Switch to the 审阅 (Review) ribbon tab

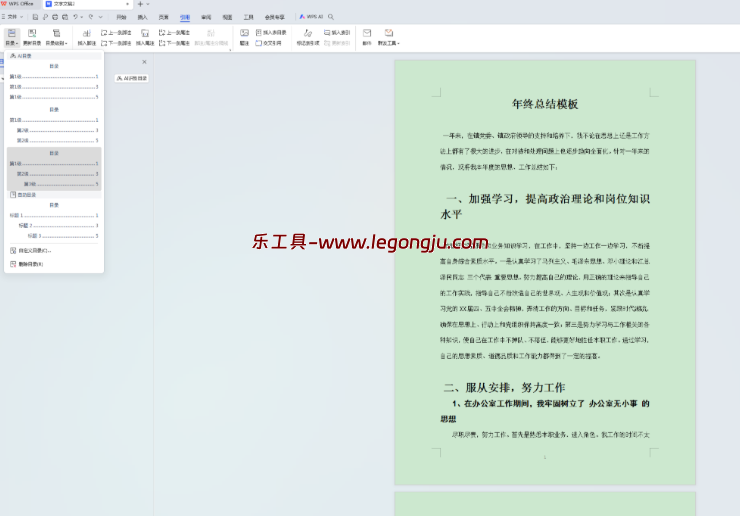[x=206, y=17]
